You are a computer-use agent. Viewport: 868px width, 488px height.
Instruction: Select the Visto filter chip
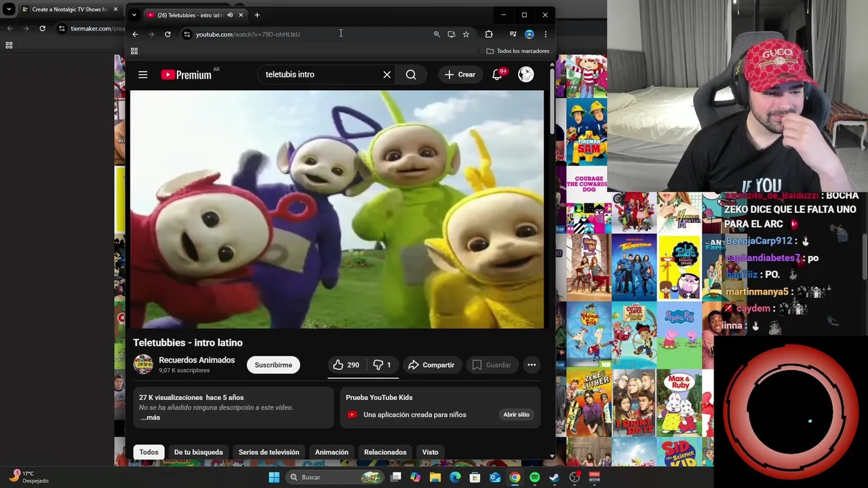[x=430, y=452]
